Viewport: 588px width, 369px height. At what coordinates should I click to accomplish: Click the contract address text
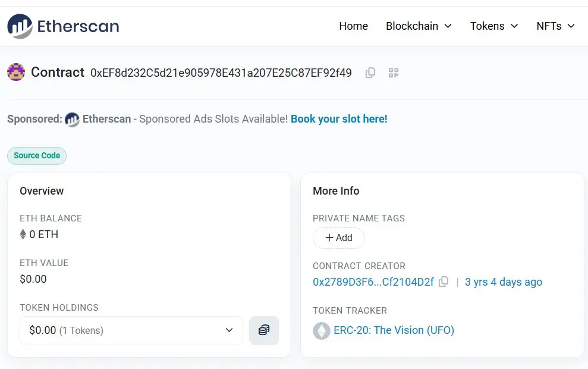[x=221, y=73]
